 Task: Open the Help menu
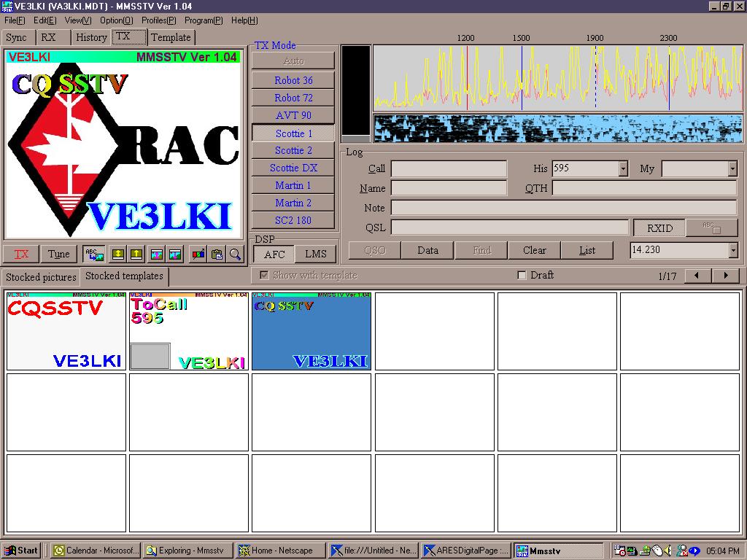coord(244,20)
